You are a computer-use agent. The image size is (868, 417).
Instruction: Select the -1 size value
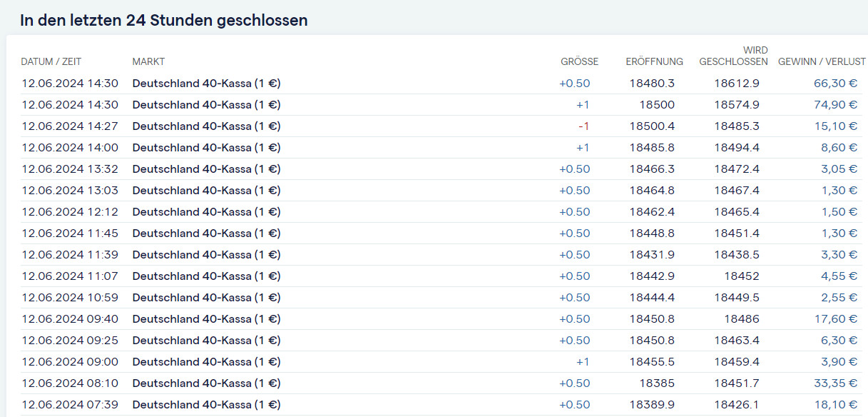pyautogui.click(x=583, y=126)
